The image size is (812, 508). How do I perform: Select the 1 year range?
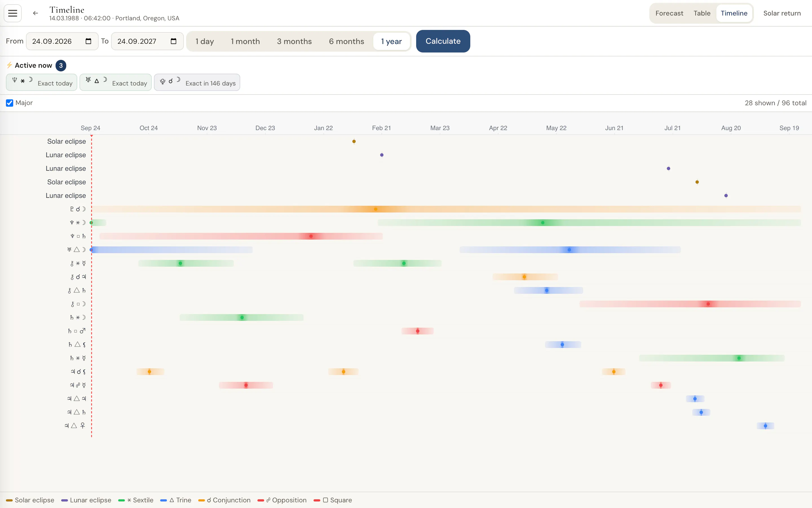[x=391, y=41]
